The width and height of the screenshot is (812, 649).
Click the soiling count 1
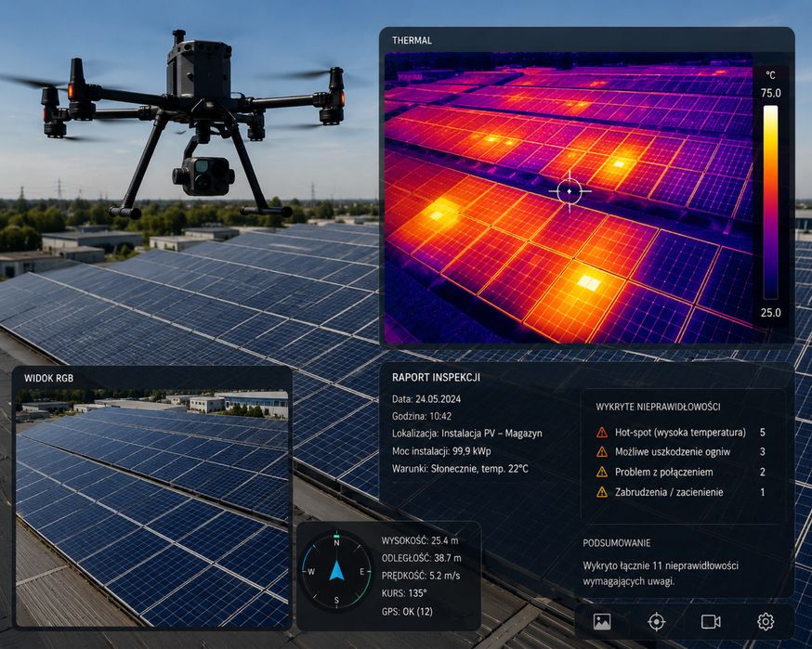coord(762,492)
